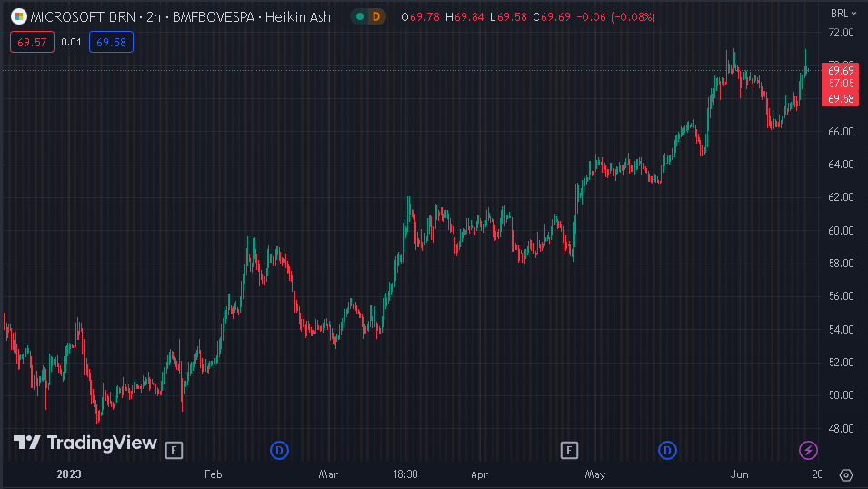Click the 72.00 price axis label
This screenshot has width=868, height=489.
tap(841, 33)
